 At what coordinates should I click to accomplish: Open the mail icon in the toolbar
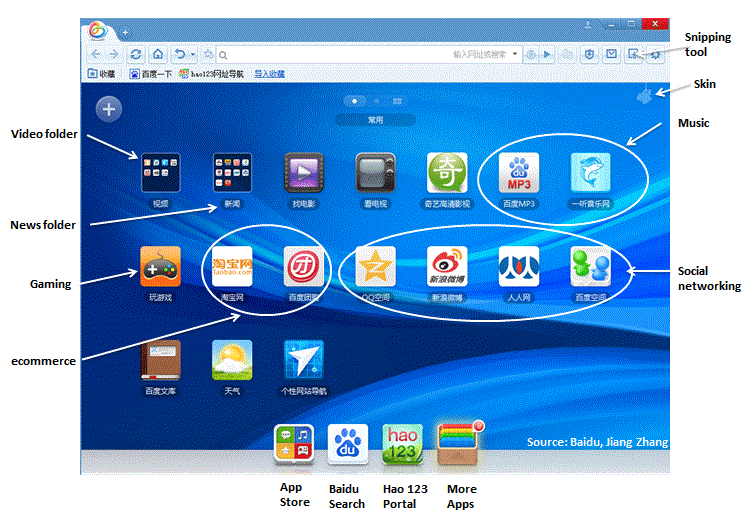pyautogui.click(x=611, y=54)
